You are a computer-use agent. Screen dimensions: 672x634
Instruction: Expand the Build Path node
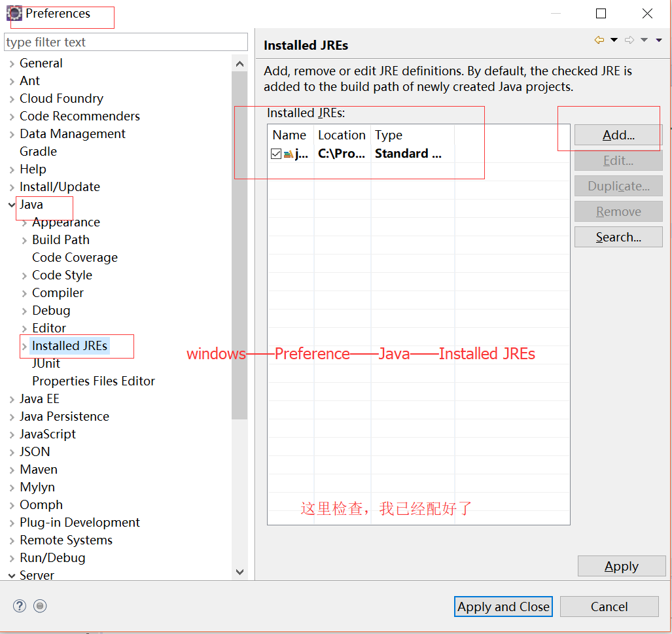(x=24, y=241)
